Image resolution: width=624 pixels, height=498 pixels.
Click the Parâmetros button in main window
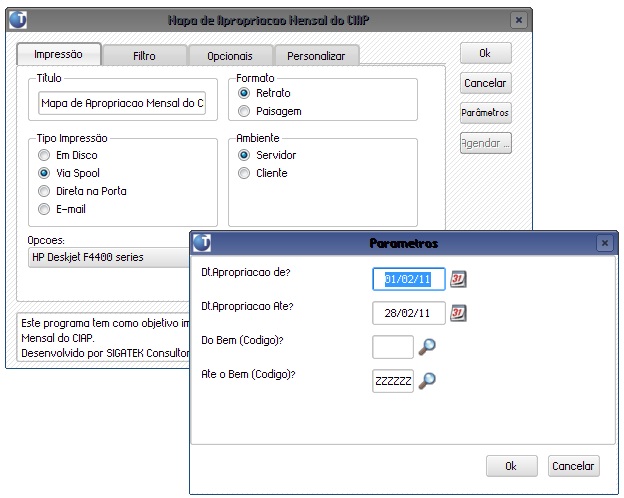coord(485,113)
